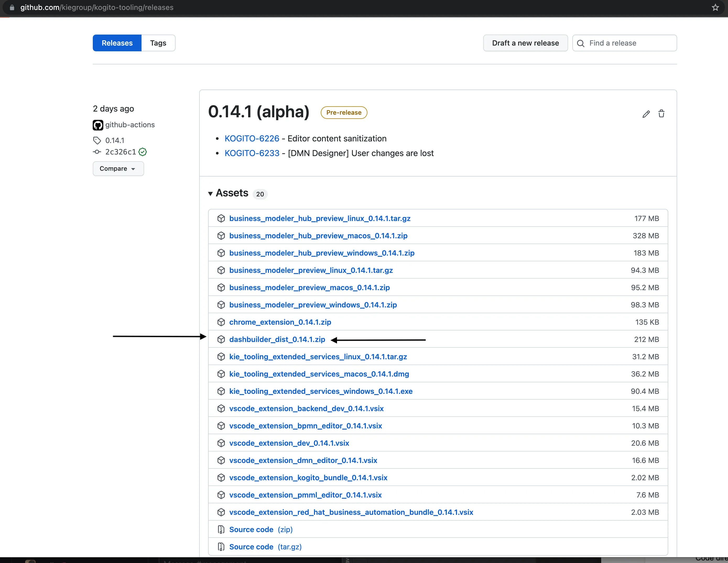Screen dimensions: 728x563
Task: Click the search magnifier icon
Action: tap(581, 43)
